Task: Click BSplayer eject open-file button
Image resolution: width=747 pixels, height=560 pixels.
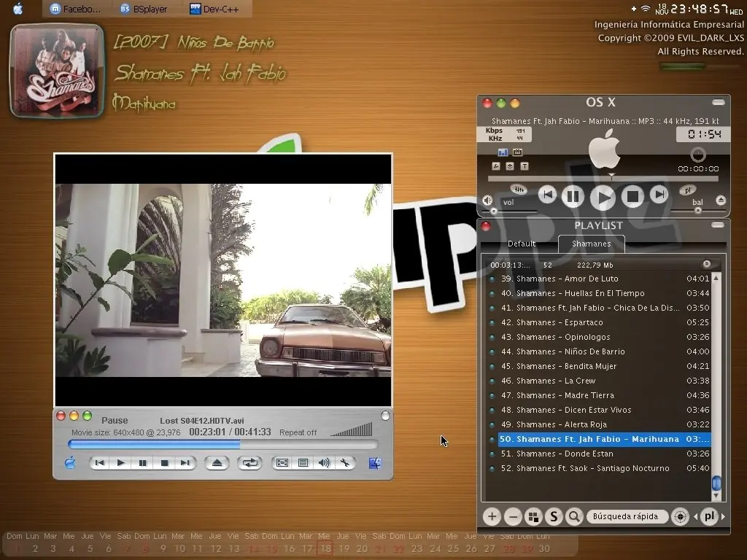Action: click(217, 463)
